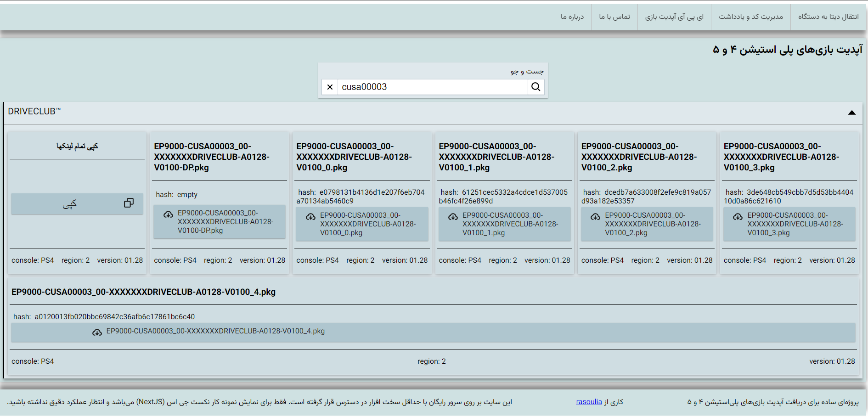Click hash dcedb7a633008f2efe9c819a057 text
868x417 pixels.
[x=646, y=197]
